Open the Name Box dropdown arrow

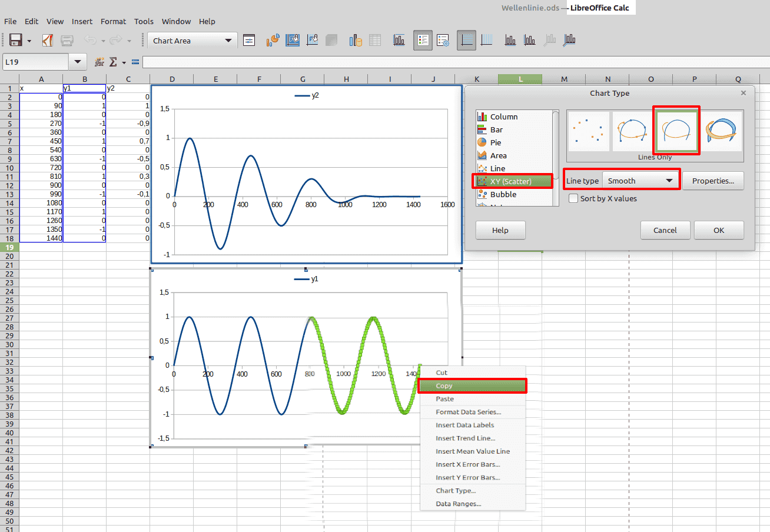click(x=78, y=62)
